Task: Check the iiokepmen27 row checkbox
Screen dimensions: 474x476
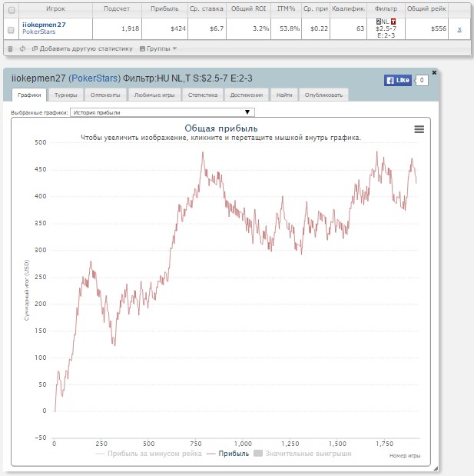Action: (x=11, y=30)
